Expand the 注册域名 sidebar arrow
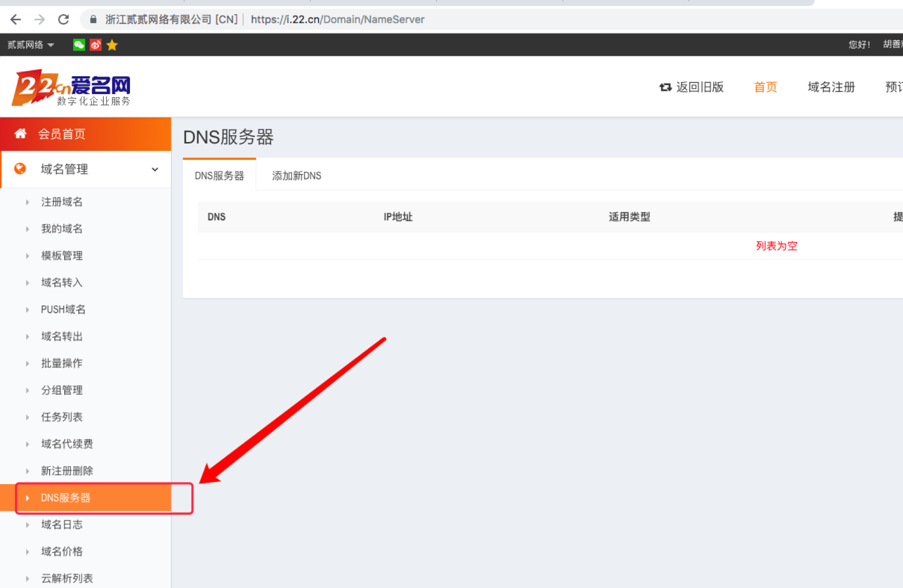 pos(28,202)
